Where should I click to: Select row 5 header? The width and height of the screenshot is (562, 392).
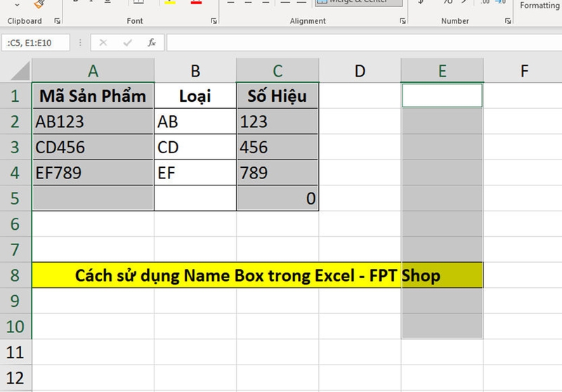point(15,198)
